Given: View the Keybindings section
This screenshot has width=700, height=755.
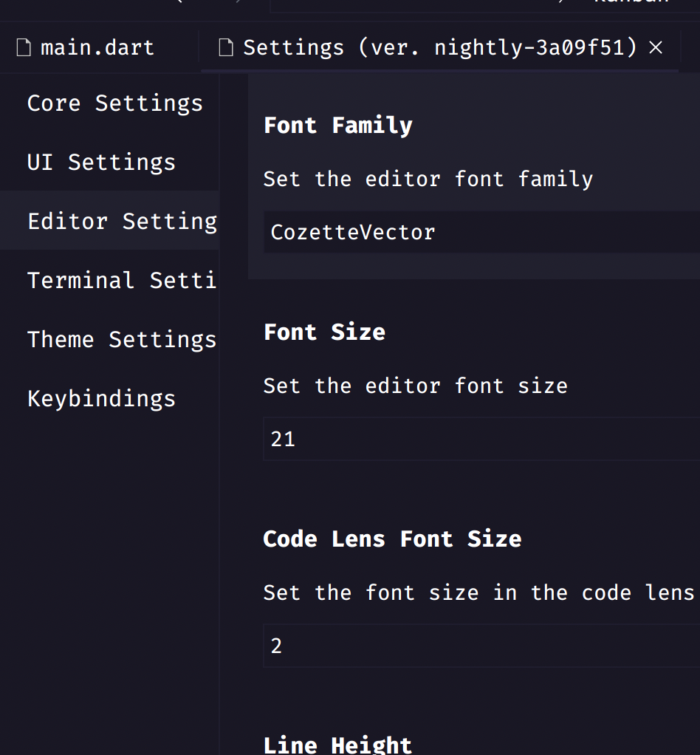Looking at the screenshot, I should (101, 398).
